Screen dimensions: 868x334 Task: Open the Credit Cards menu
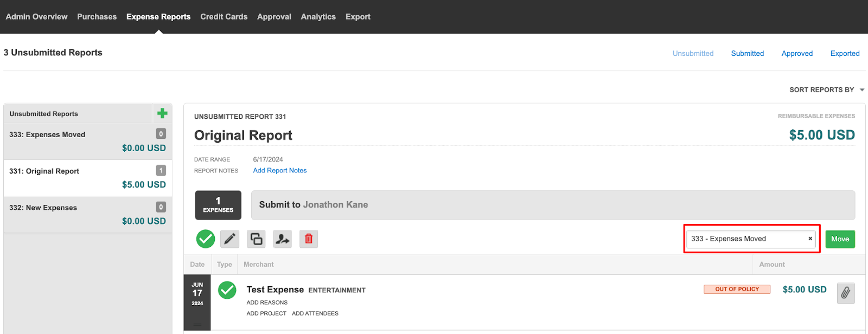[x=224, y=17]
